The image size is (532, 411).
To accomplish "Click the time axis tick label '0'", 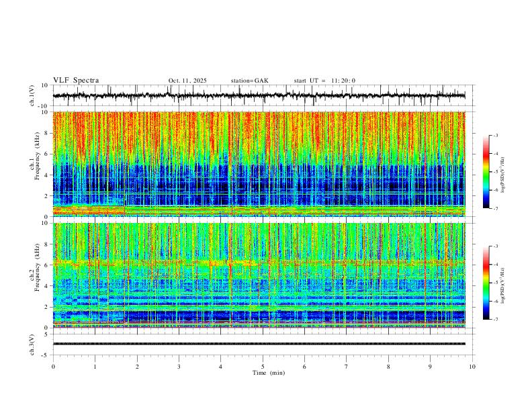I will 53,367.
